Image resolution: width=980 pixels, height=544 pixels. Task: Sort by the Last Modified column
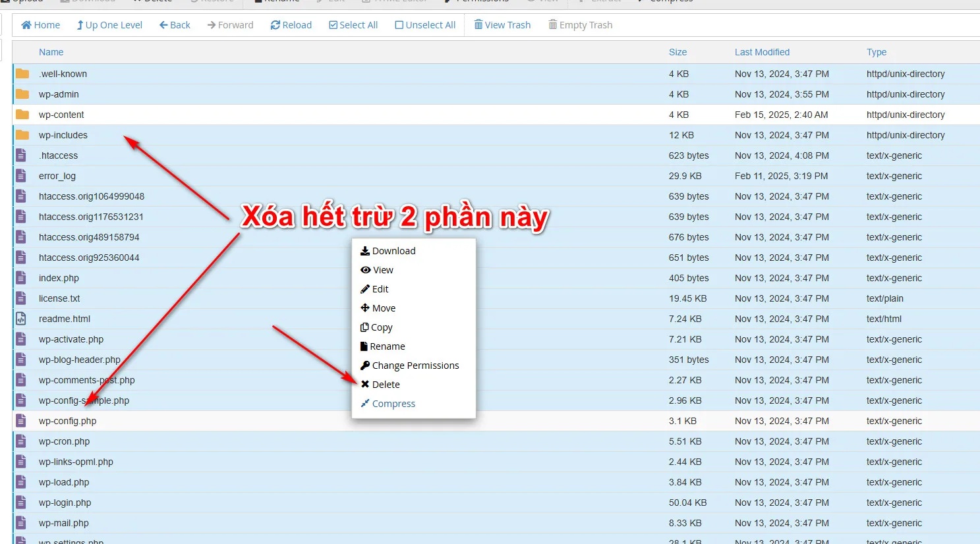tap(762, 52)
